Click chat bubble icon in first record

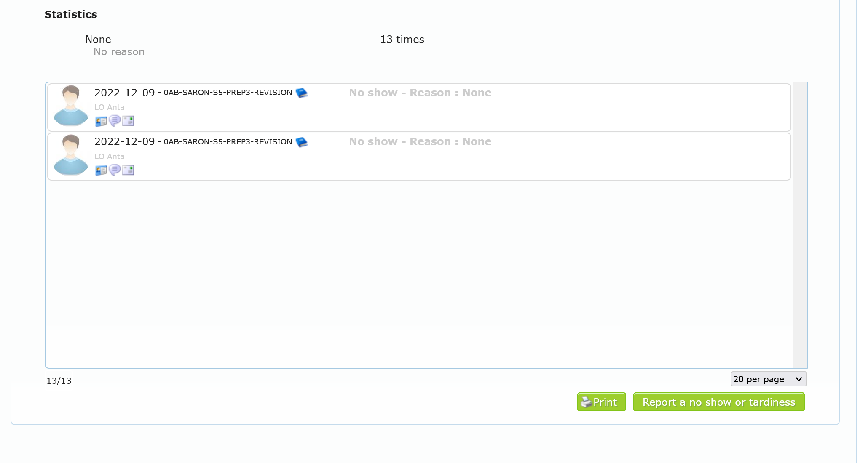click(x=115, y=121)
